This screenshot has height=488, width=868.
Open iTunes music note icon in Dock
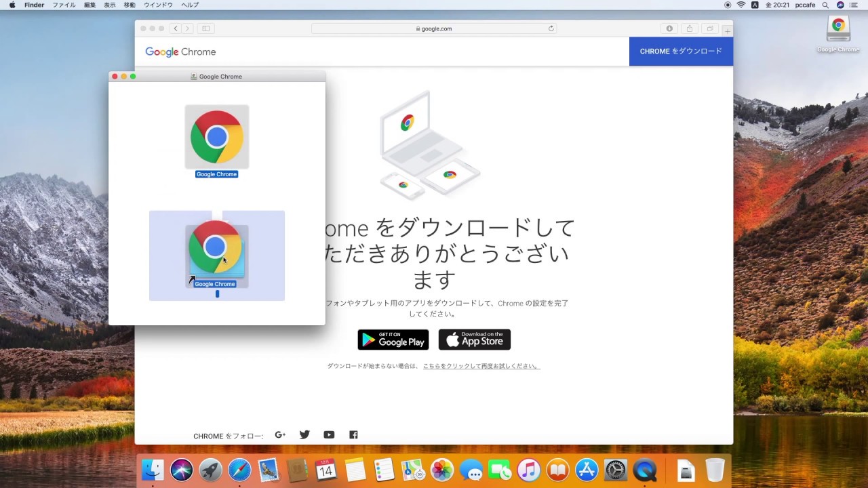(x=529, y=470)
